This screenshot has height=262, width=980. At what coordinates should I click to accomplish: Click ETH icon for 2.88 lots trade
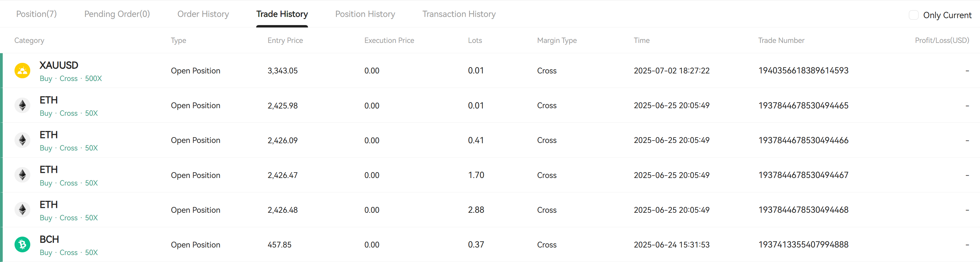(22, 210)
